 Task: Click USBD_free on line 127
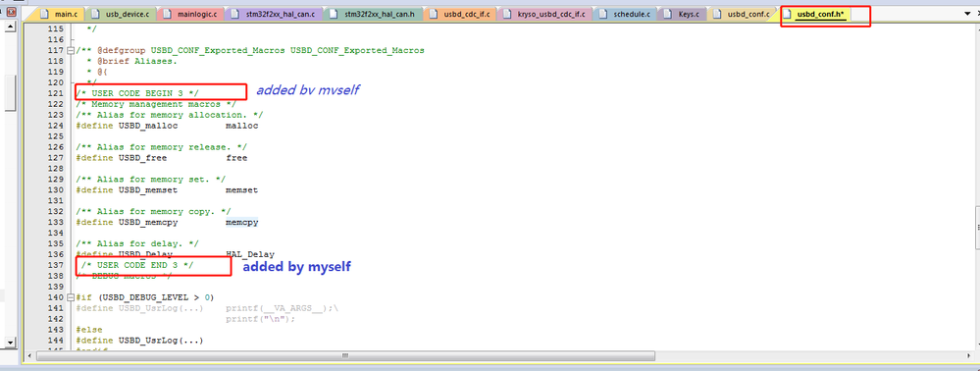(x=142, y=158)
